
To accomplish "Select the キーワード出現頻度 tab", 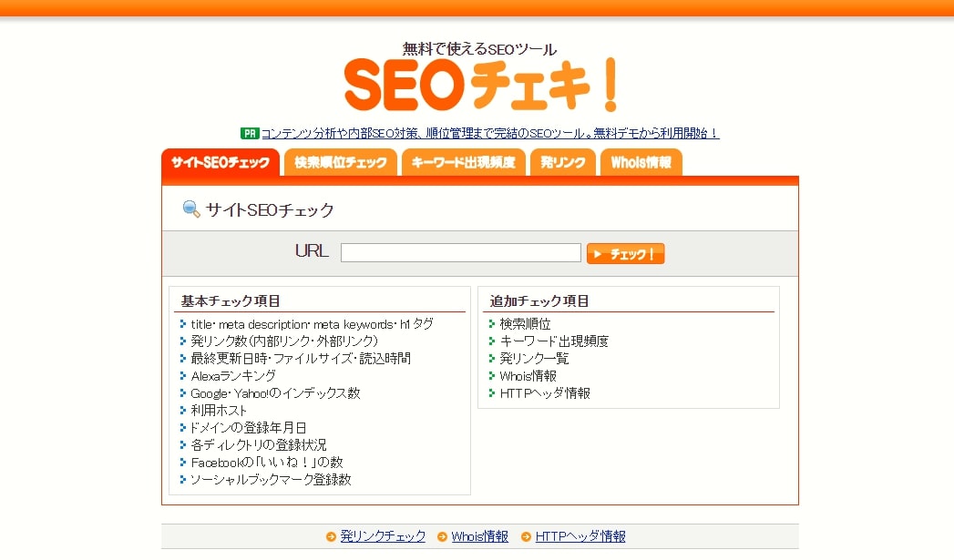I will [x=464, y=162].
